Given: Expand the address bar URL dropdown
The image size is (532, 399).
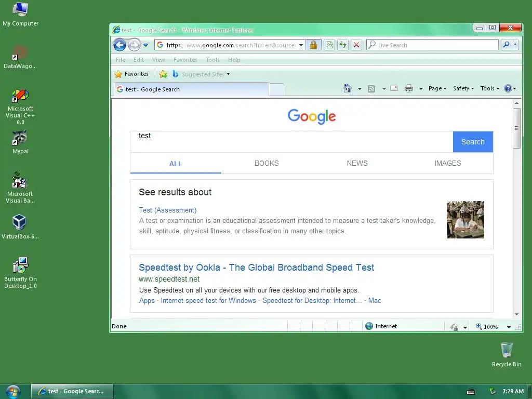Looking at the screenshot, I should (301, 45).
